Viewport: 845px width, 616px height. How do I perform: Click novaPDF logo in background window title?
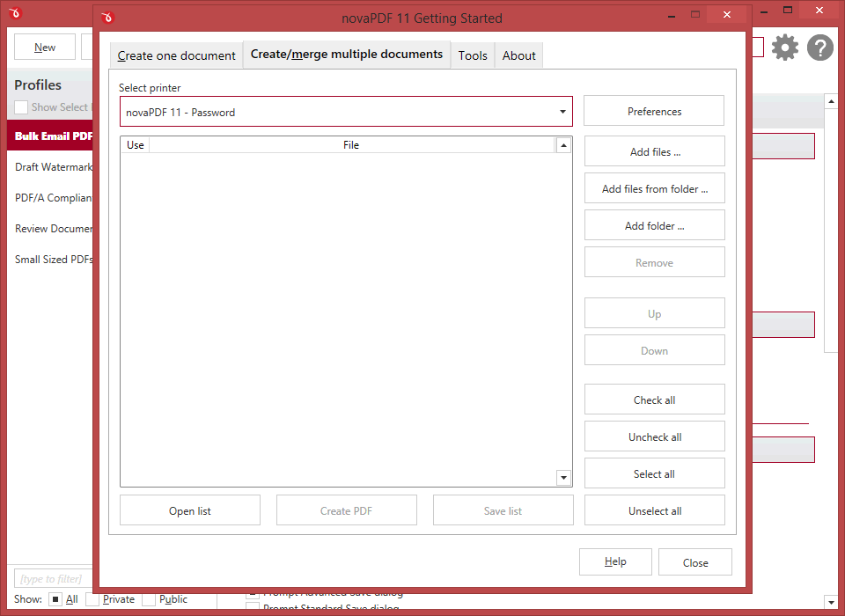coord(15,13)
